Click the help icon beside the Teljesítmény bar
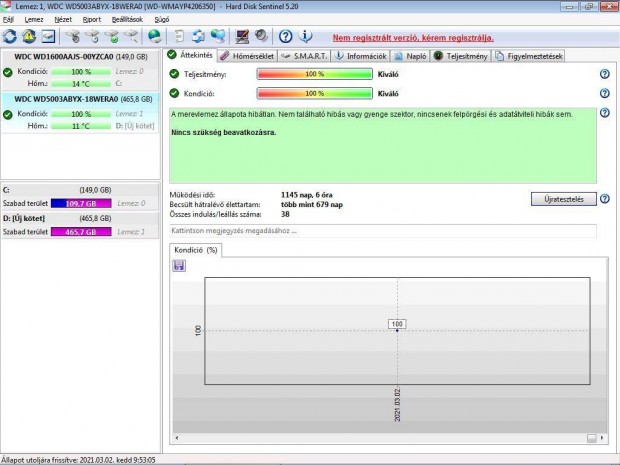Viewport: 620px width, 465px height. [605, 74]
